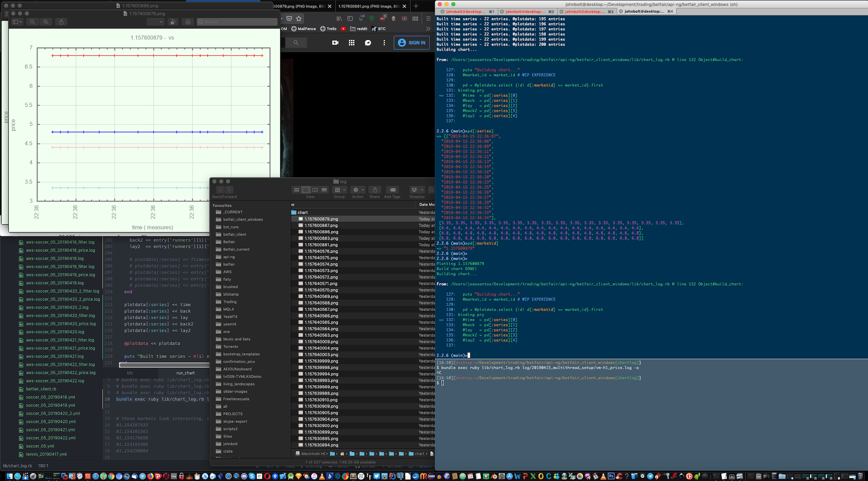Open the reddit bookmark folder
The image size is (868, 481).
click(358, 29)
